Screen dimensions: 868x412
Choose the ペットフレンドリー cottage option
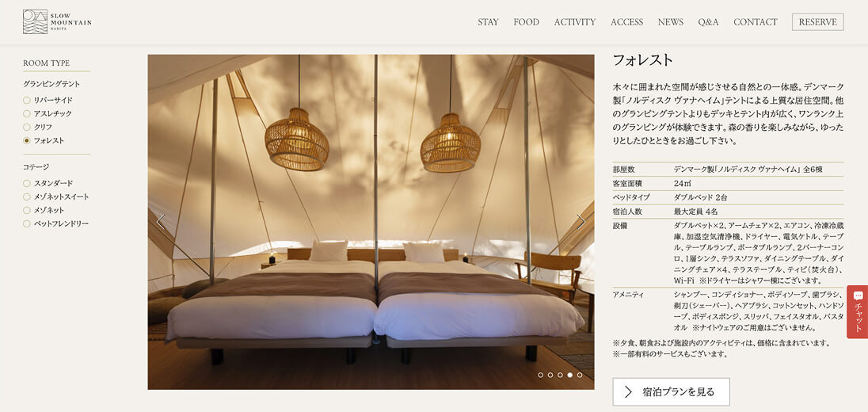pyautogui.click(x=56, y=223)
